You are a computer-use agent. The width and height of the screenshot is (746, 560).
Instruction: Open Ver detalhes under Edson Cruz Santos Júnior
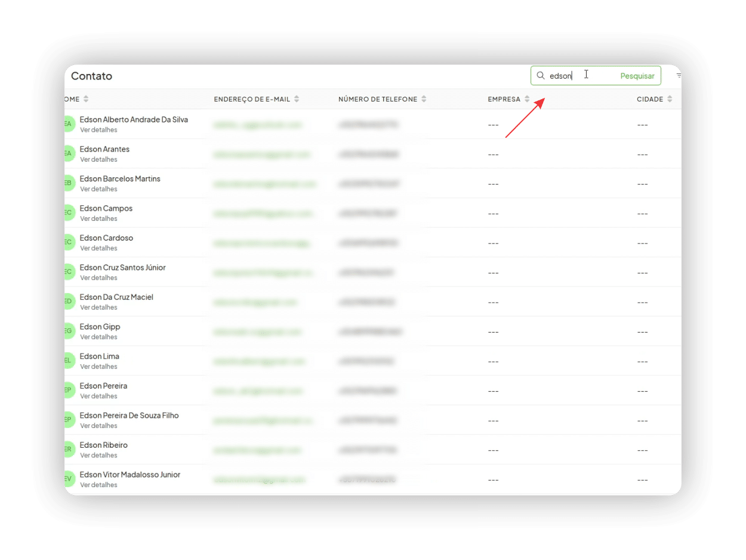click(98, 278)
